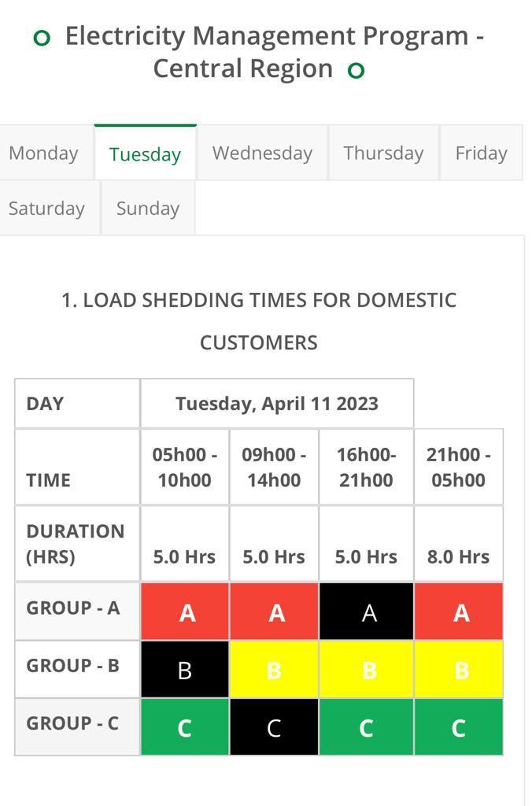Open the Sunday tab
This screenshot has width=532, height=806.
pyautogui.click(x=148, y=208)
